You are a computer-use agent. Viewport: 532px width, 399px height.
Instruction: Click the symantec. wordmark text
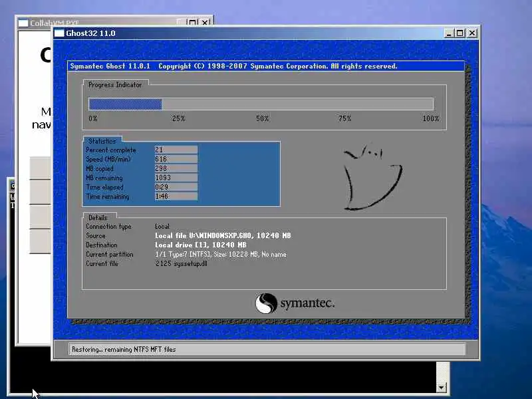pos(307,303)
